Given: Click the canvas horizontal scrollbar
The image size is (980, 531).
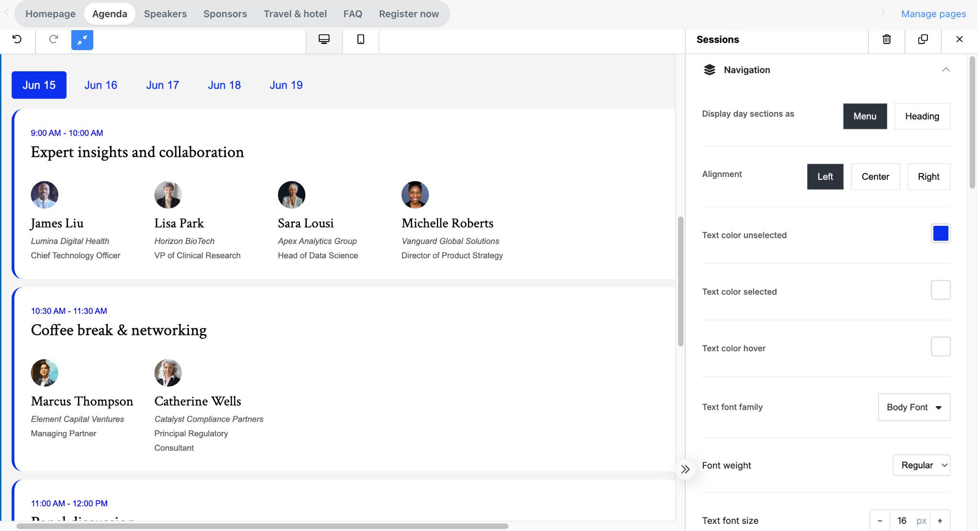Looking at the screenshot, I should coord(262,526).
